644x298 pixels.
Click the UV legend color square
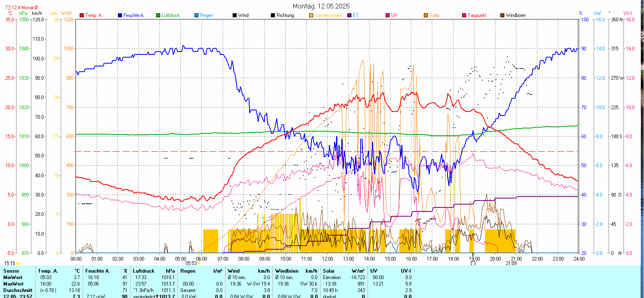(x=388, y=15)
